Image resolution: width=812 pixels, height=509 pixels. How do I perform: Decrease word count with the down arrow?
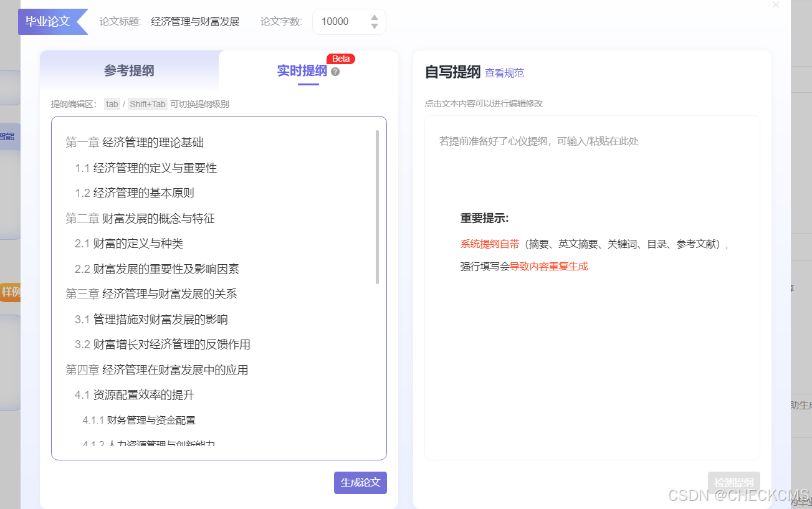tap(374, 26)
